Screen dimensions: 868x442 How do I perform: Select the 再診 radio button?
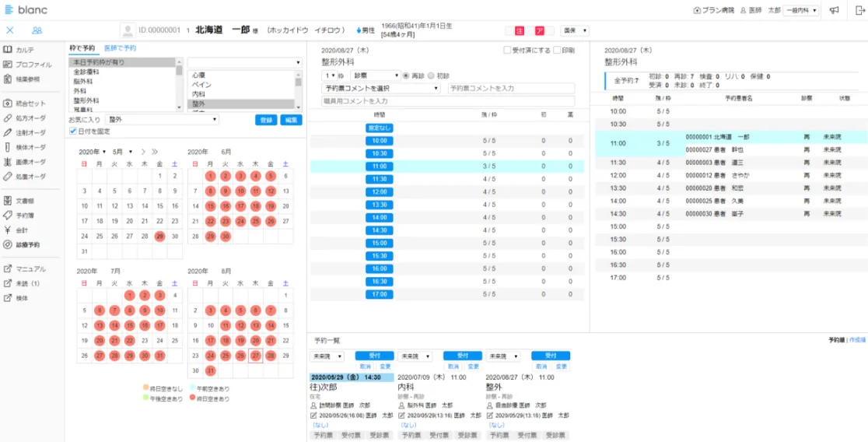[x=406, y=75]
